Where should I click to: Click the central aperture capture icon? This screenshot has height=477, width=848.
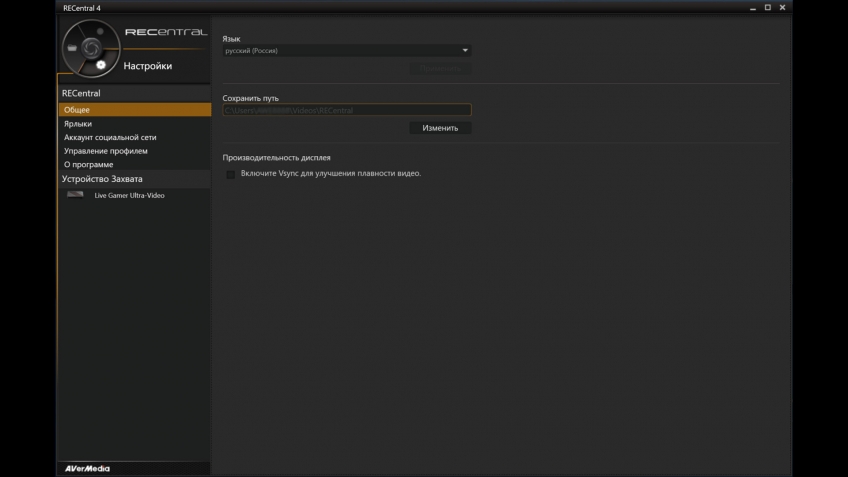tap(91, 49)
